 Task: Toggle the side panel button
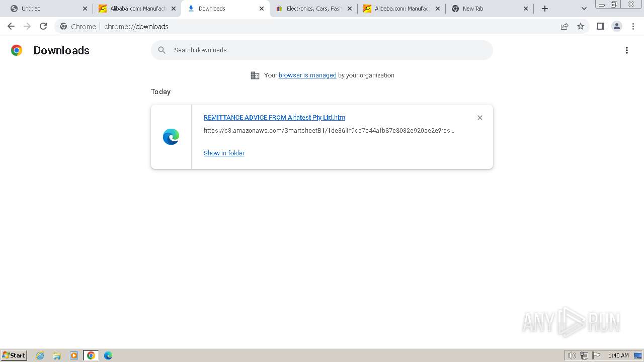600,26
